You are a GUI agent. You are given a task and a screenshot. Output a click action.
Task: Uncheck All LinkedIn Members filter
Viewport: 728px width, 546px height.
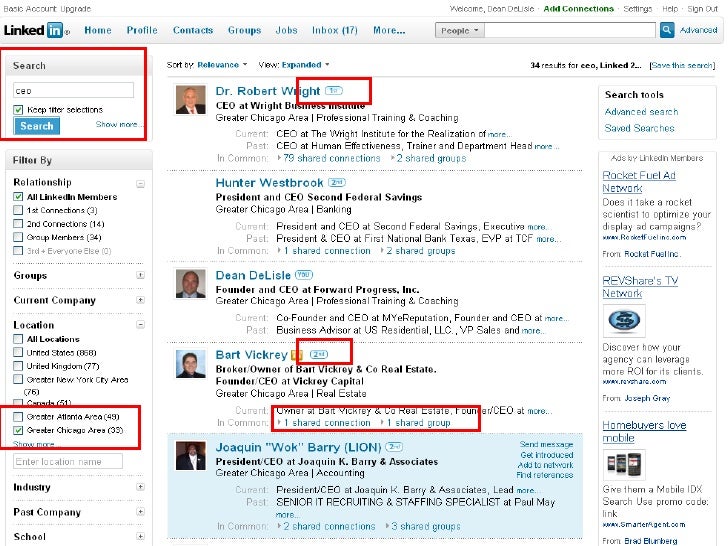[18, 196]
